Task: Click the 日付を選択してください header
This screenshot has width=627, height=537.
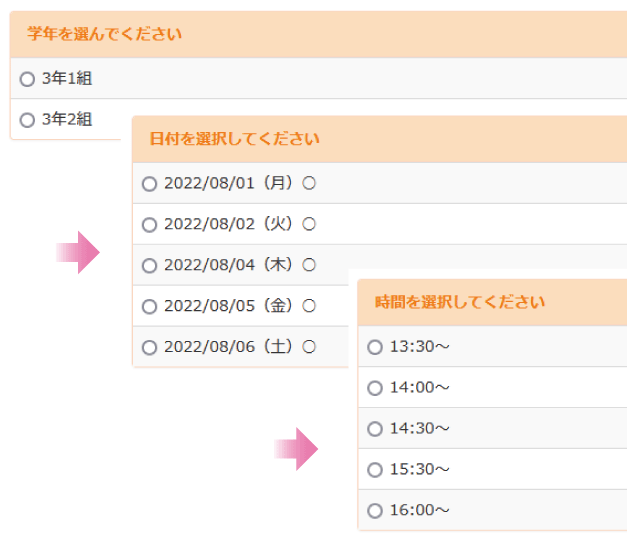Action: point(234,139)
